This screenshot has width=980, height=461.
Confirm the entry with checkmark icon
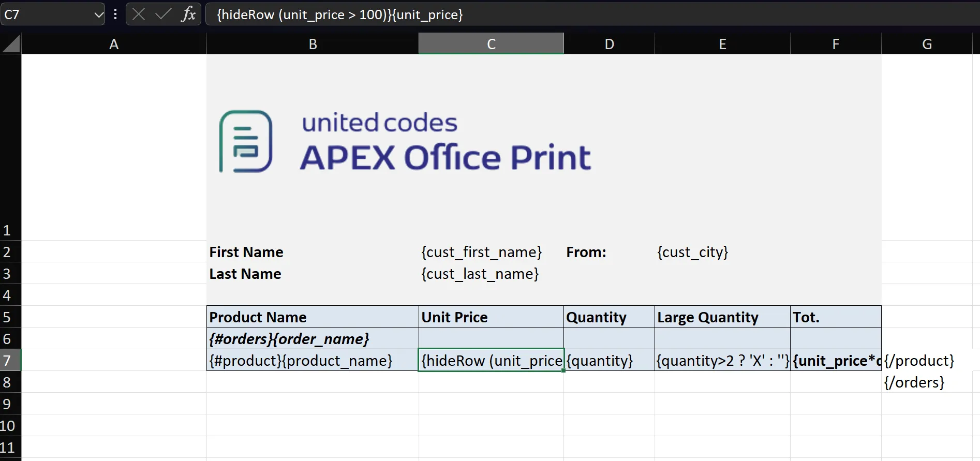(x=163, y=14)
